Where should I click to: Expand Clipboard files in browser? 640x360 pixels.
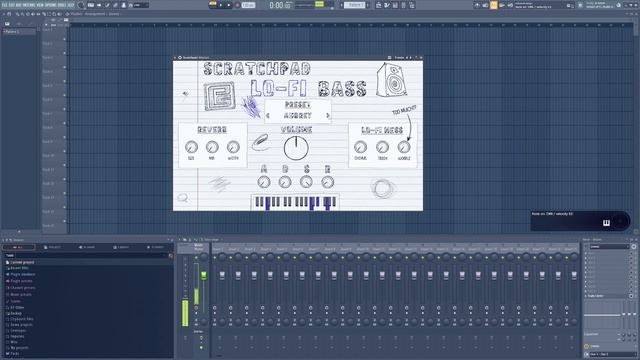(20, 319)
